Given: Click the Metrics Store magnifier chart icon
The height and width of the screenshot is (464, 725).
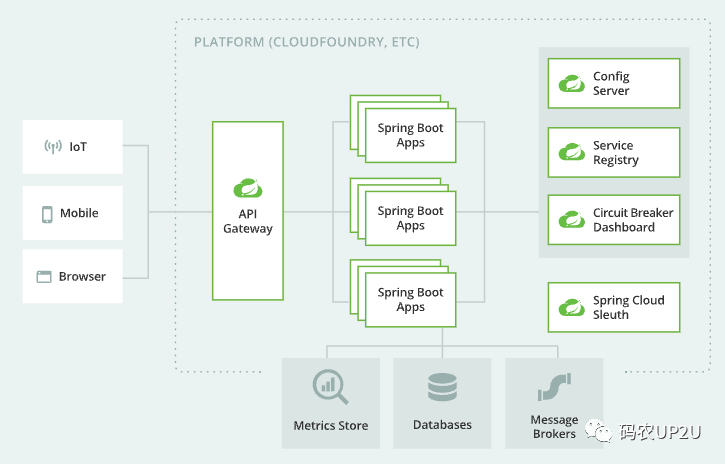Looking at the screenshot, I should (x=330, y=387).
